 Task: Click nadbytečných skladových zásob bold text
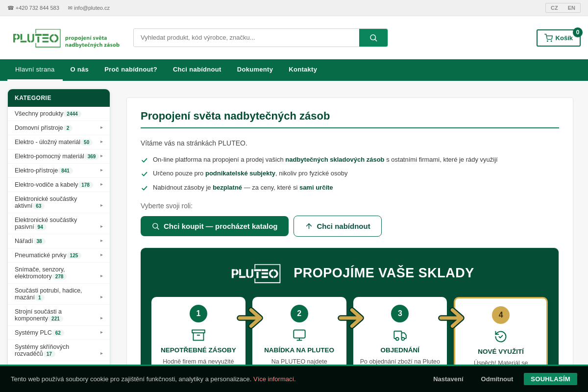pyautogui.click(x=335, y=159)
